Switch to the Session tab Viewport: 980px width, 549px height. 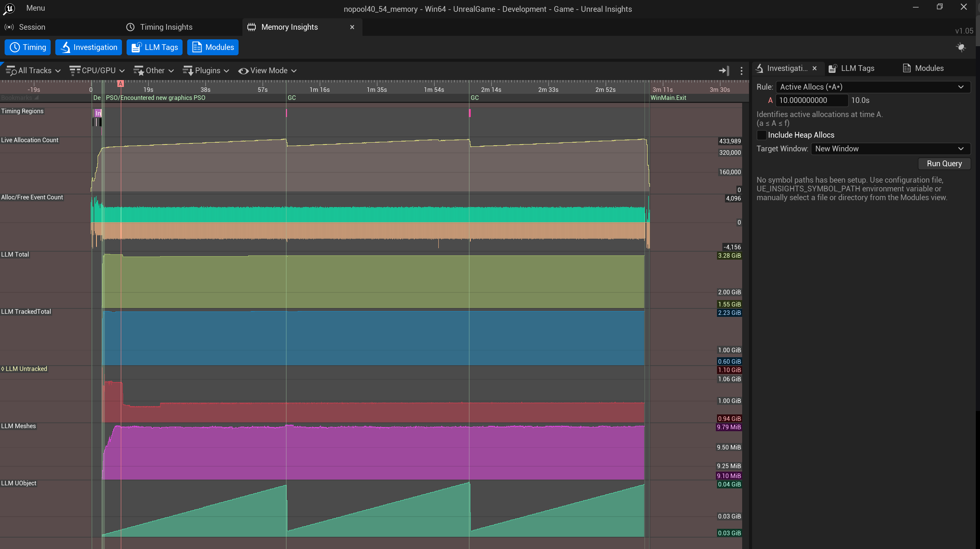pyautogui.click(x=32, y=27)
